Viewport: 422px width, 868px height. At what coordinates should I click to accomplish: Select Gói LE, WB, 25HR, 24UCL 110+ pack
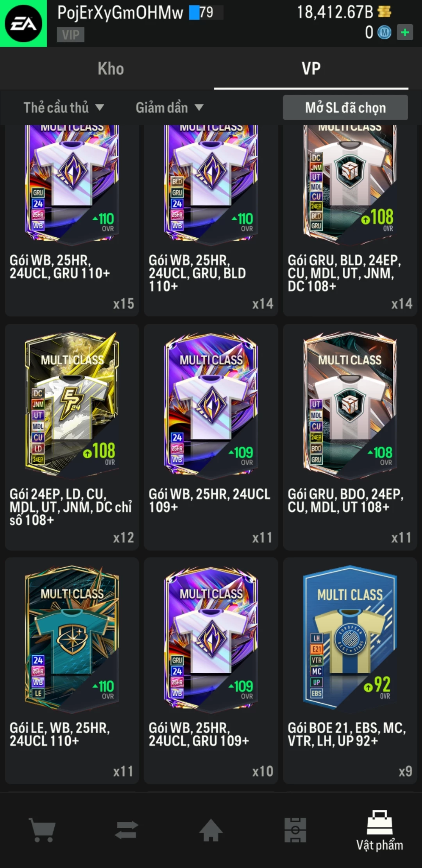tap(72, 671)
